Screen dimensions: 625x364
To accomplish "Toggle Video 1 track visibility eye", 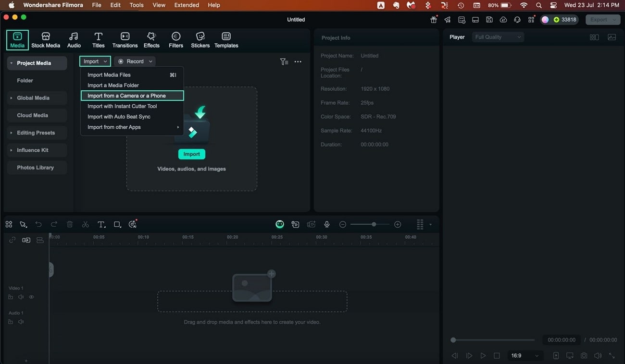I will 31,297.
